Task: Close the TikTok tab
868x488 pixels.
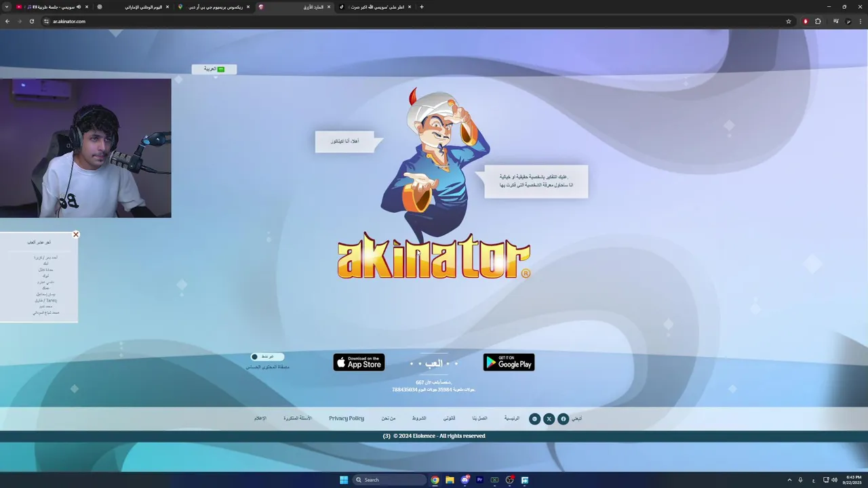Action: [410, 7]
